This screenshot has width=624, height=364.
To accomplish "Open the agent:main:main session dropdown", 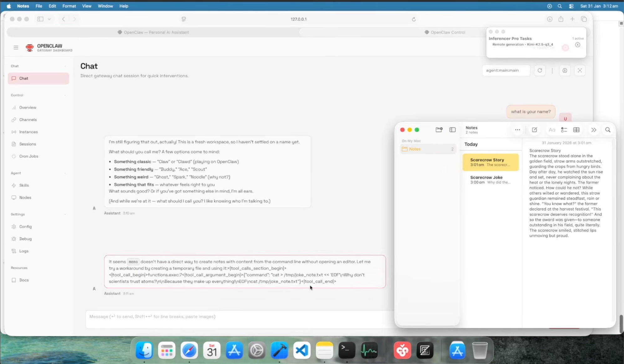I will tap(506, 70).
